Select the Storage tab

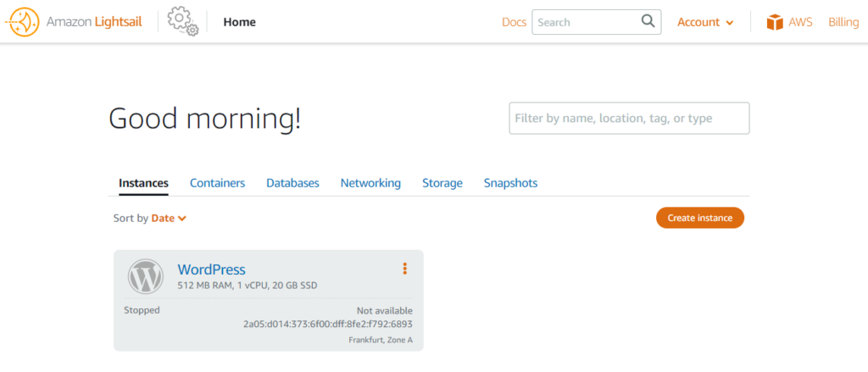coord(442,183)
